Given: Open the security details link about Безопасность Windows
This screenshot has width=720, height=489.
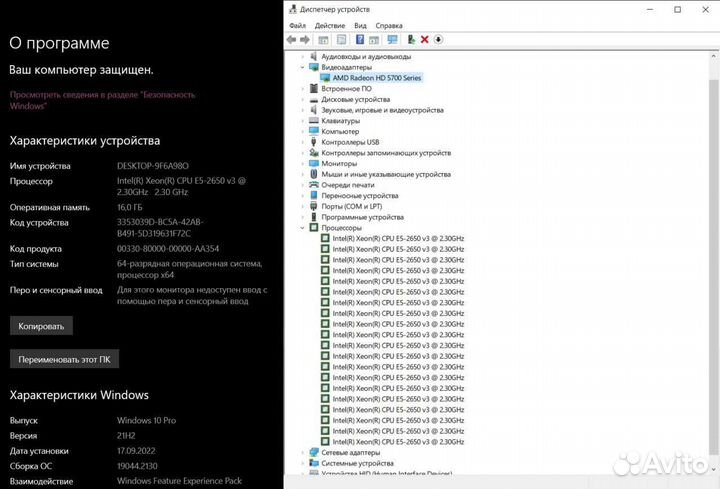Looking at the screenshot, I should tap(102, 99).
